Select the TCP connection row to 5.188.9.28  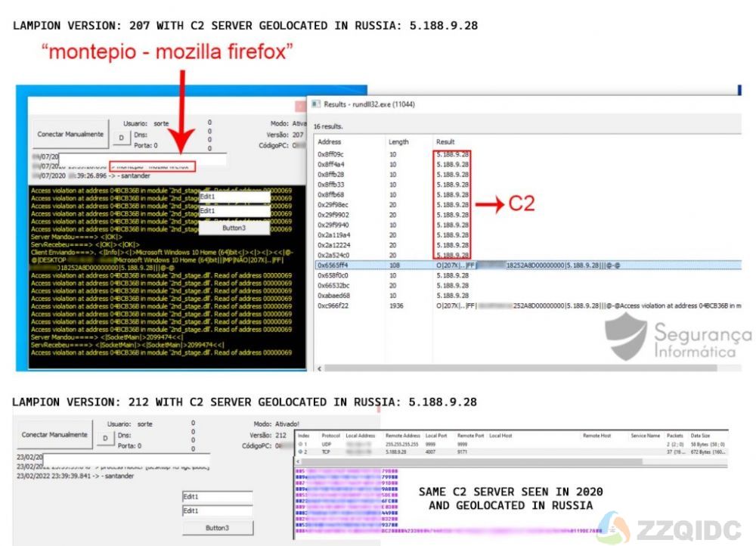(511, 452)
